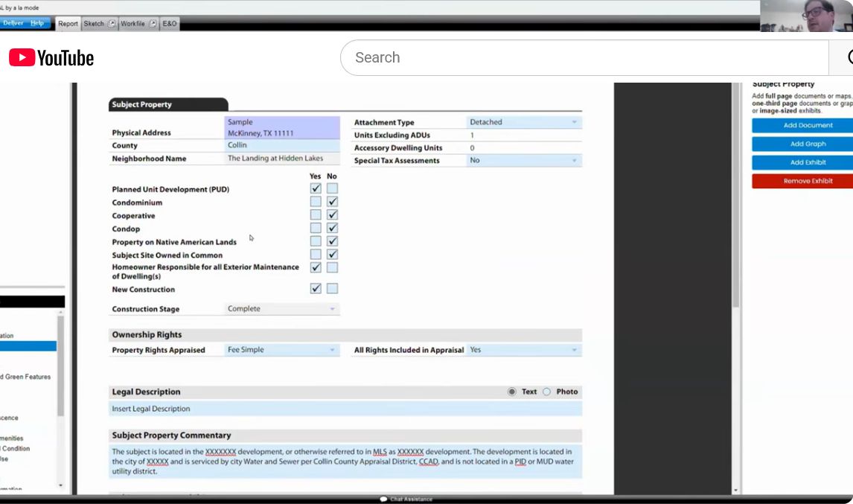The width and height of the screenshot is (853, 504).
Task: Click the Planned Unit Development (PUD) label
Action: (x=170, y=189)
